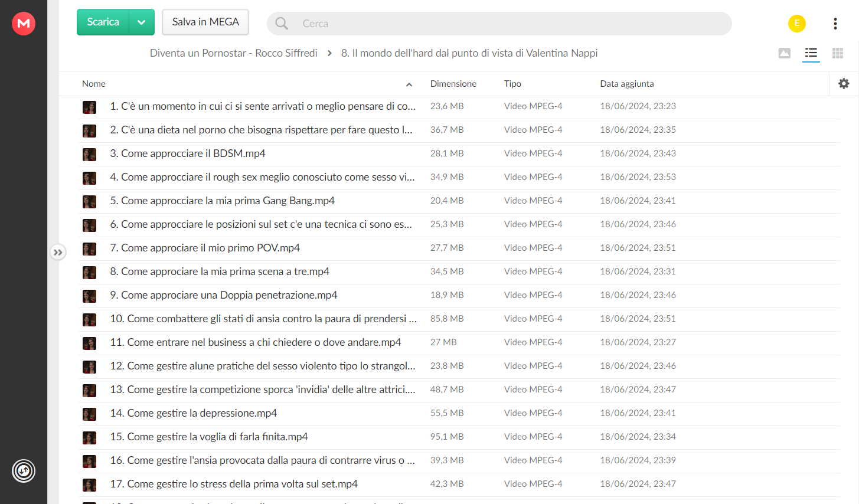Sort files by Dimensione column header
This screenshot has width=859, height=504.
pos(453,84)
